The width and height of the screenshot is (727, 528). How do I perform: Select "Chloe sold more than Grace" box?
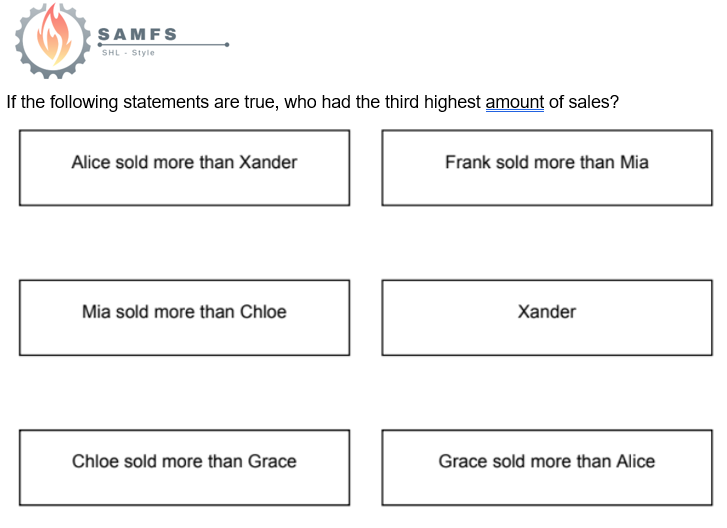click(184, 467)
